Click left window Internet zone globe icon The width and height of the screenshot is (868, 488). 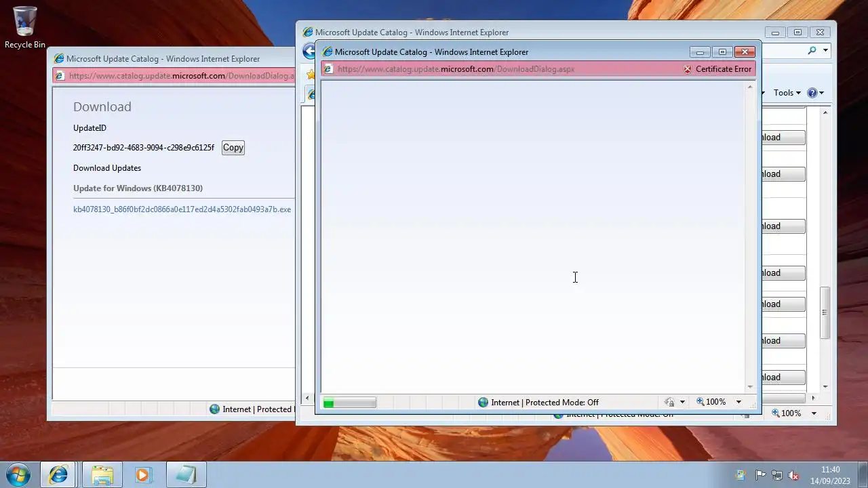click(x=214, y=409)
